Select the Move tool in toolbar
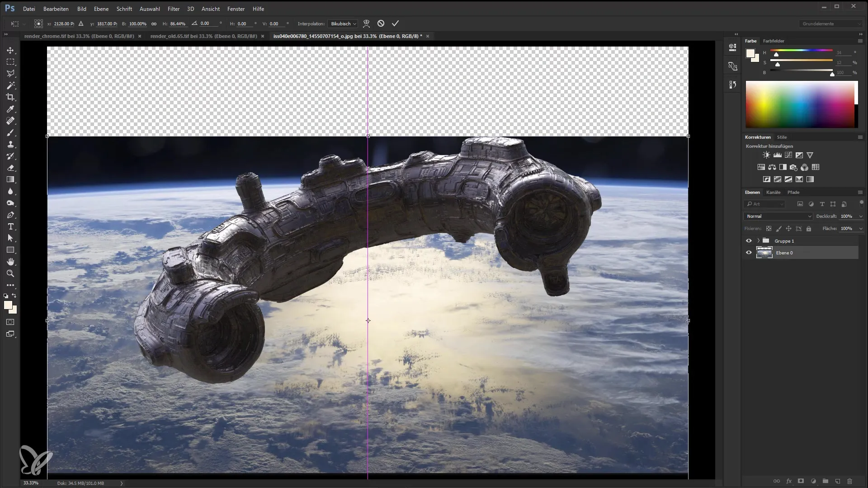Screen dimensions: 868x488 [x=11, y=49]
